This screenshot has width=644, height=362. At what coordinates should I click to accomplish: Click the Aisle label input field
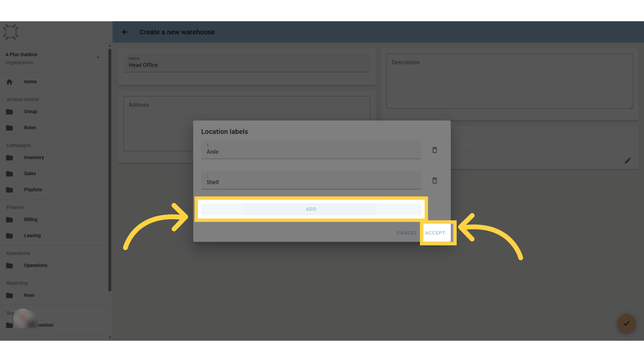[311, 149]
